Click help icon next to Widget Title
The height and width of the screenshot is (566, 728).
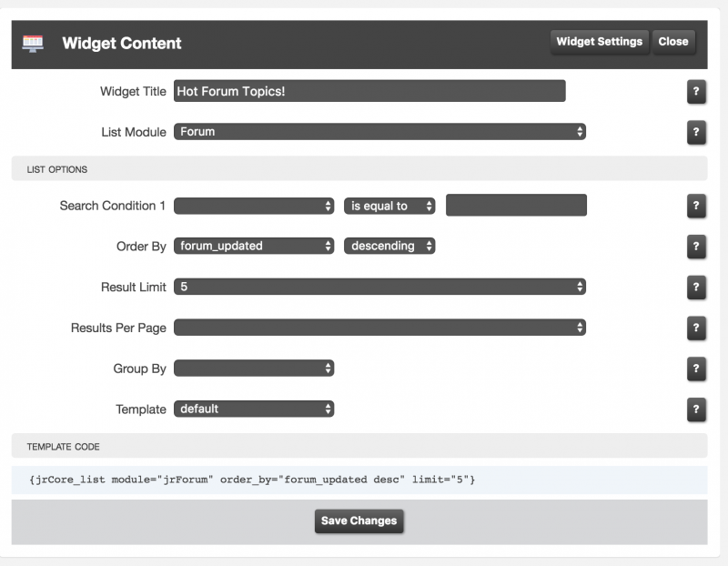(x=696, y=92)
